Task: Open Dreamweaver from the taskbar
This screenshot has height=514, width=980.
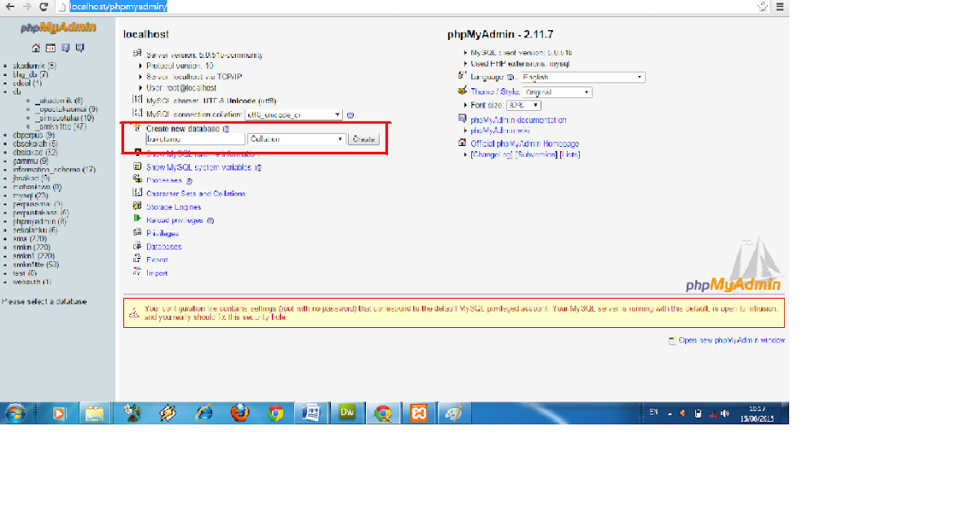Action: click(346, 413)
